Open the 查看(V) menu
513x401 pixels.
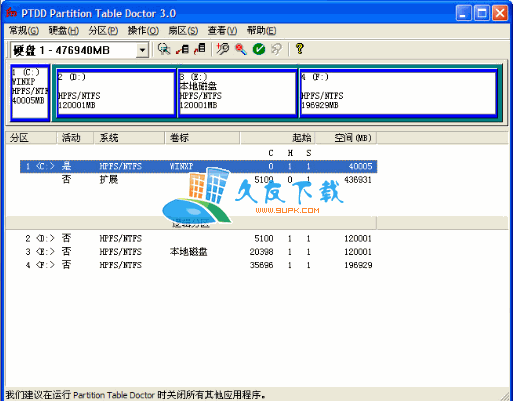point(222,31)
